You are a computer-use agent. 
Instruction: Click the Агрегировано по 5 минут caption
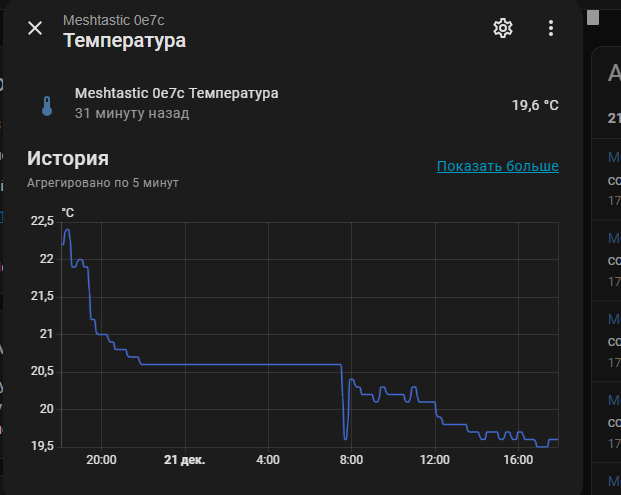(103, 183)
